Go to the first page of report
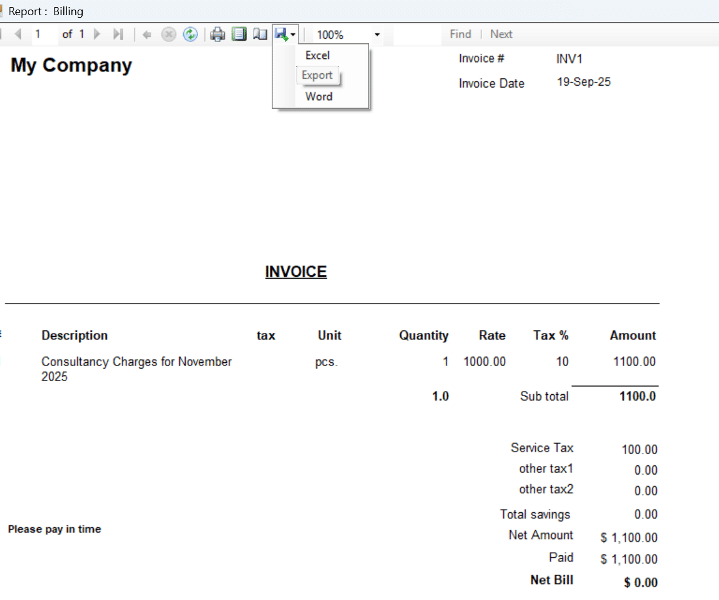This screenshot has height=600, width=719. tap(2, 34)
